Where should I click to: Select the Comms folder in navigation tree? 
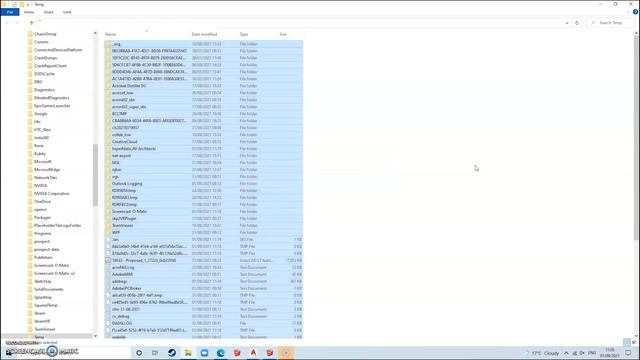41,42
